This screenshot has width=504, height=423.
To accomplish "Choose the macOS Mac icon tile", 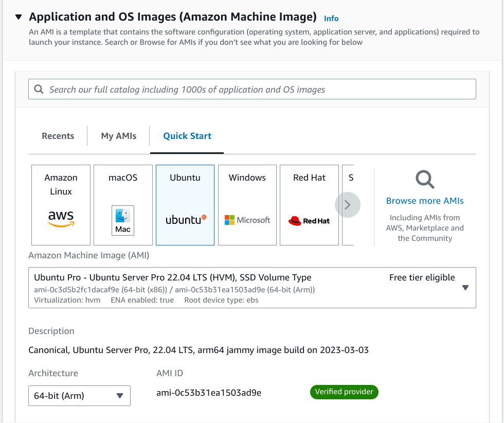I will pos(123,205).
